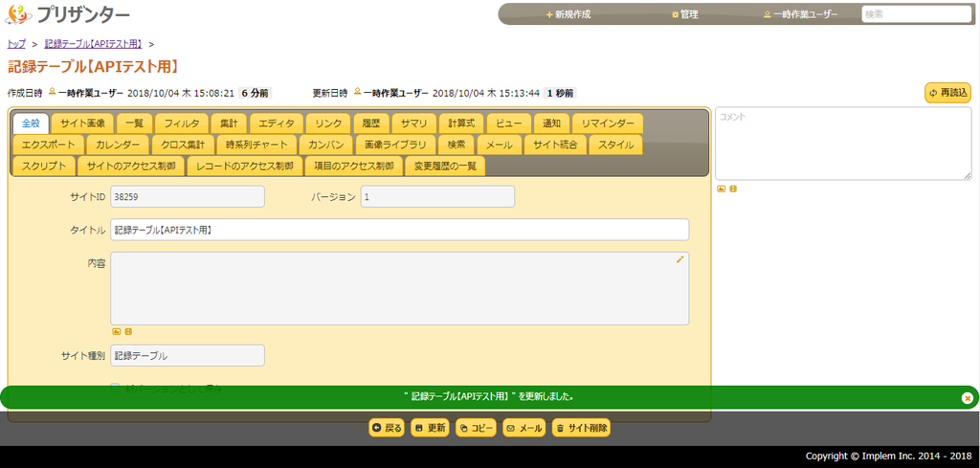
Task: Click the image insert icon below 内容
Action: click(116, 332)
